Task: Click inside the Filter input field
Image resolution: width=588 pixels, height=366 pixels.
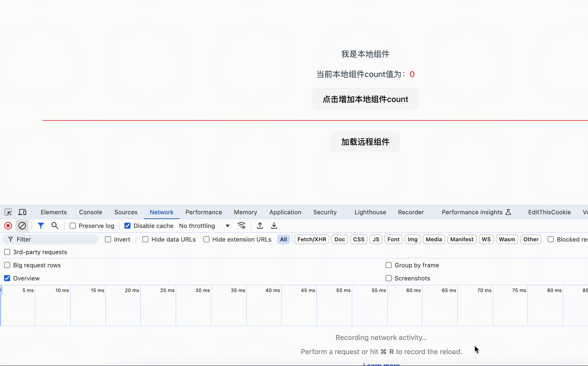Action: [x=50, y=239]
